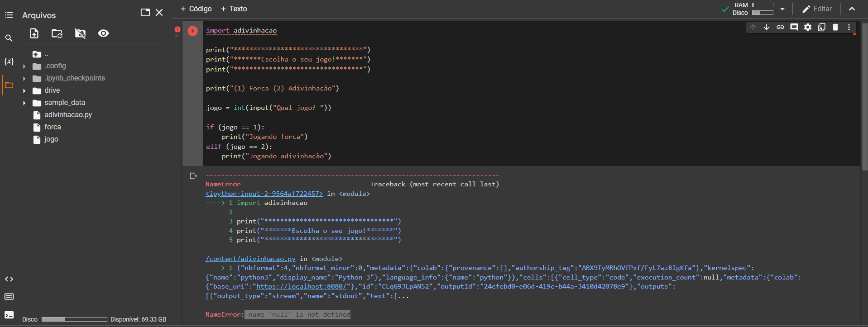
Task: Open the Editar mode menu
Action: click(817, 9)
